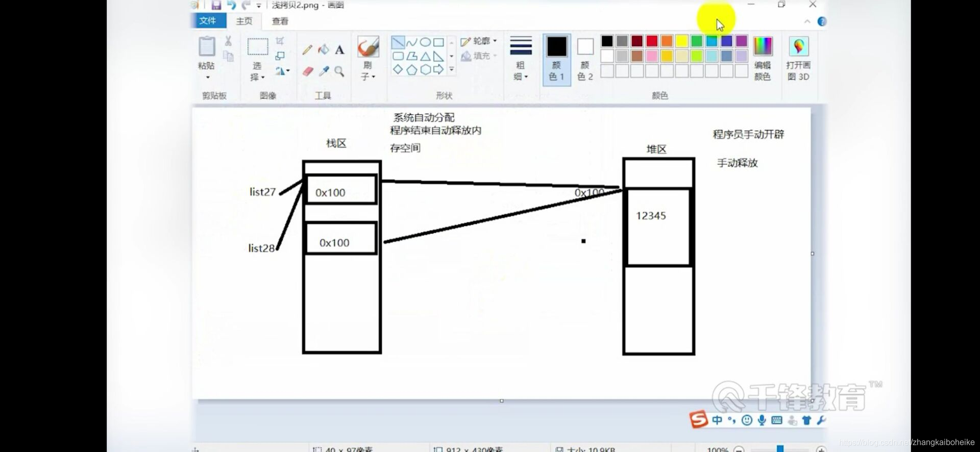Choose the curve shape

click(411, 42)
